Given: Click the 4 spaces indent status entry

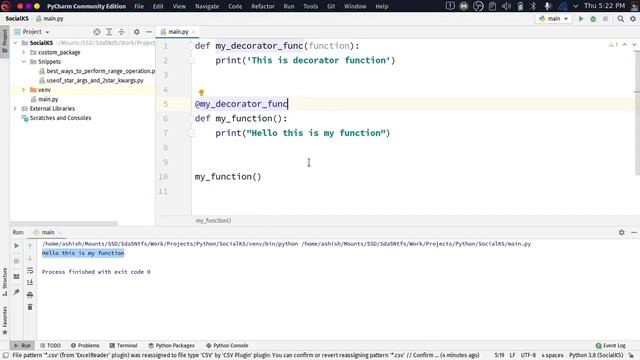Looking at the screenshot, I should (x=552, y=356).
